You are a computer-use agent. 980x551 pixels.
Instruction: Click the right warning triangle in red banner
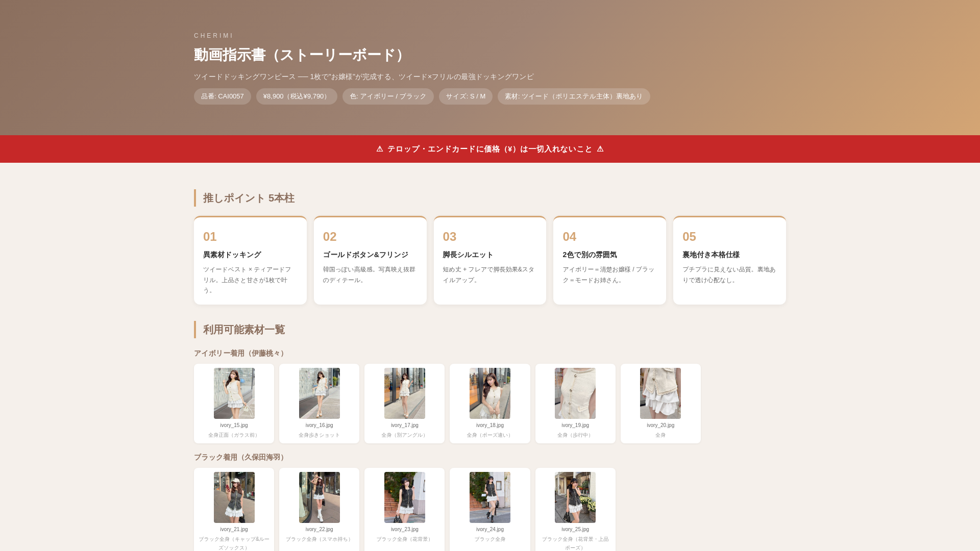600,149
